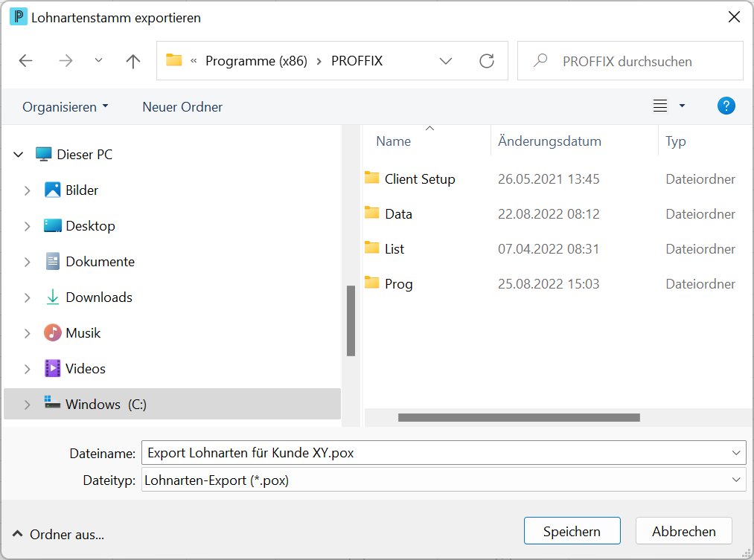The width and height of the screenshot is (754, 560).
Task: Select Downloads in the navigation tree
Action: 98,297
